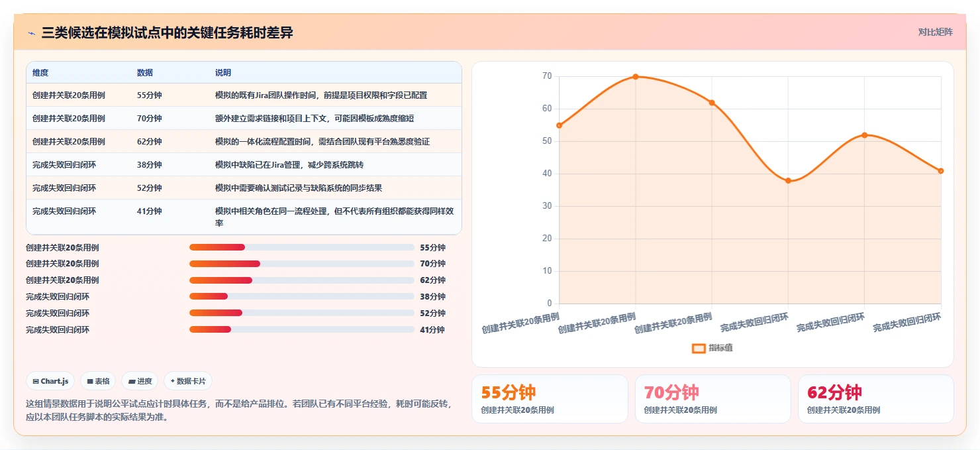This screenshot has width=980, height=450.
Task: Click the chart data point at value 55
Action: pos(560,125)
